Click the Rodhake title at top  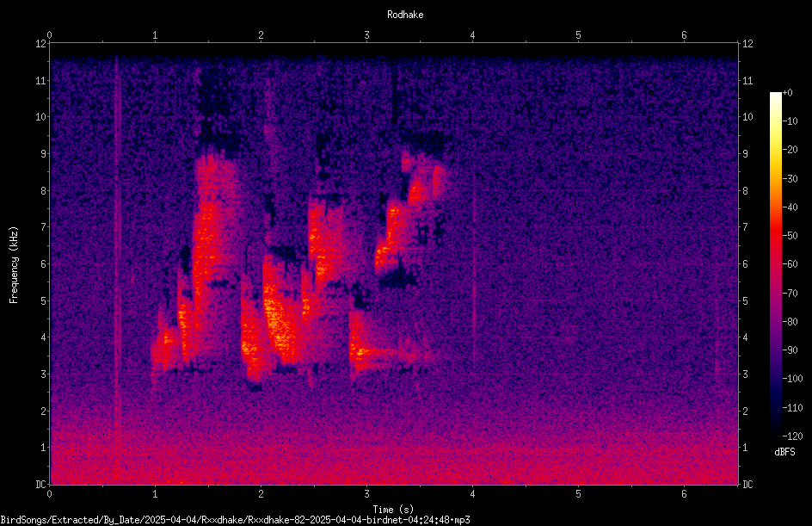[x=405, y=15]
